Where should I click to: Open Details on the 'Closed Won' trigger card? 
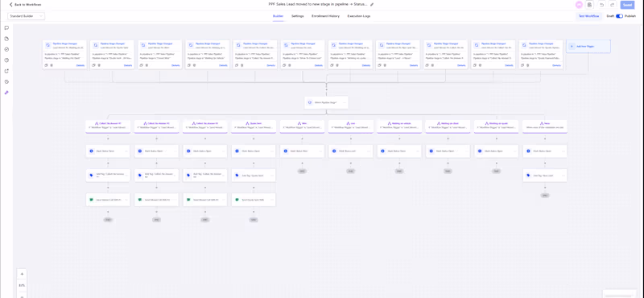pyautogui.click(x=175, y=65)
